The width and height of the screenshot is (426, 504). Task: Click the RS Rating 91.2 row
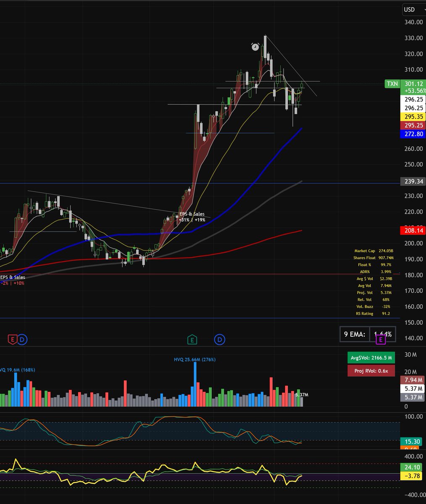(x=373, y=314)
